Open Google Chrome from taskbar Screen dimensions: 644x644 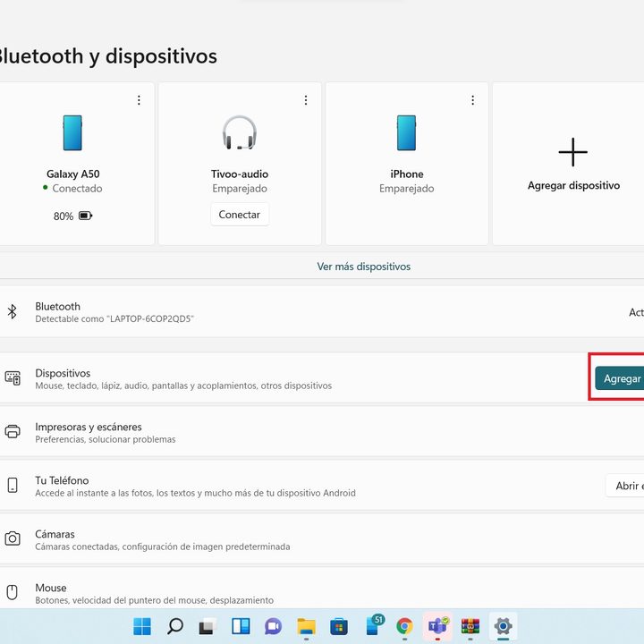[404, 626]
